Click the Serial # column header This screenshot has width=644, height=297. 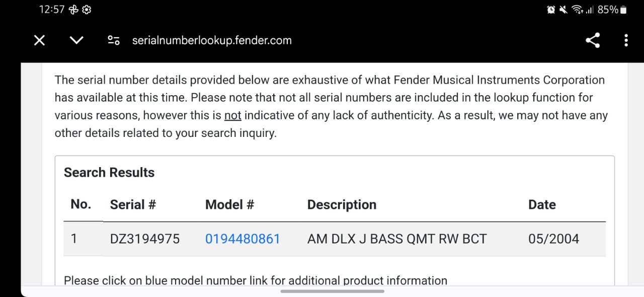(133, 205)
